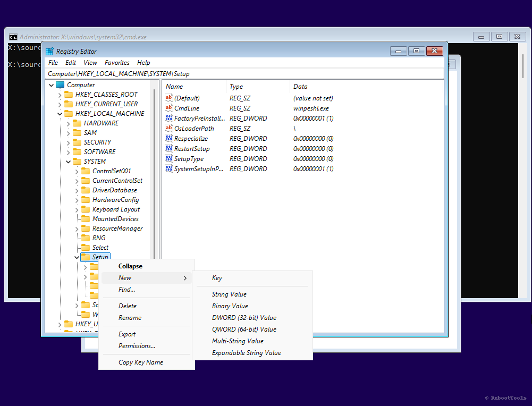Click the Registry Editor title bar icon

point(48,50)
